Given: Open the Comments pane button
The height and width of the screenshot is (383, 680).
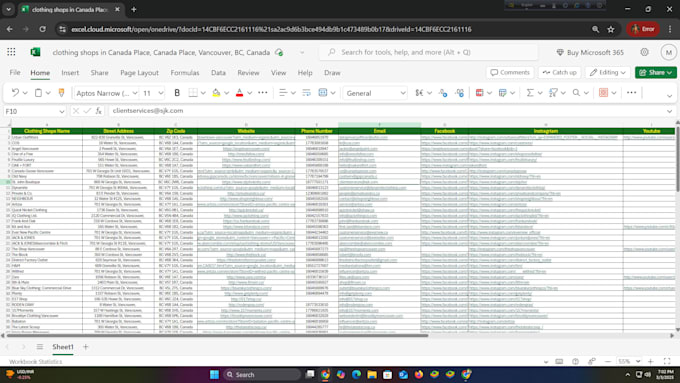Looking at the screenshot, I should coord(510,72).
